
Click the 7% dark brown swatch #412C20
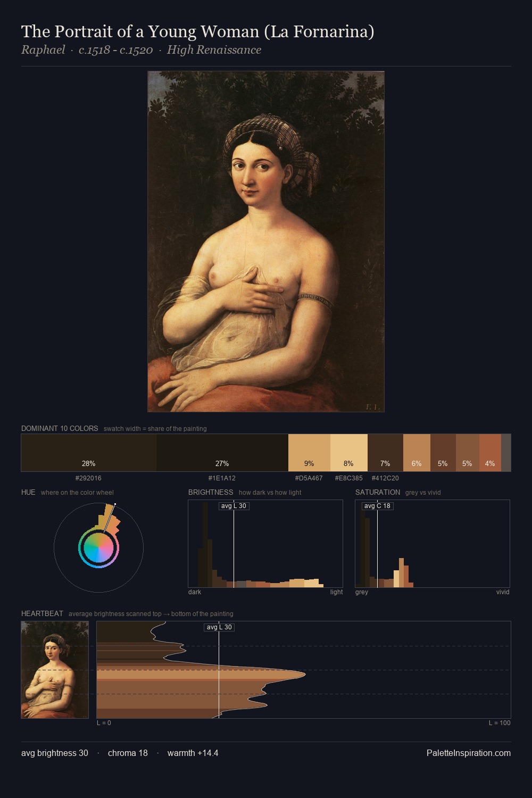click(x=385, y=453)
